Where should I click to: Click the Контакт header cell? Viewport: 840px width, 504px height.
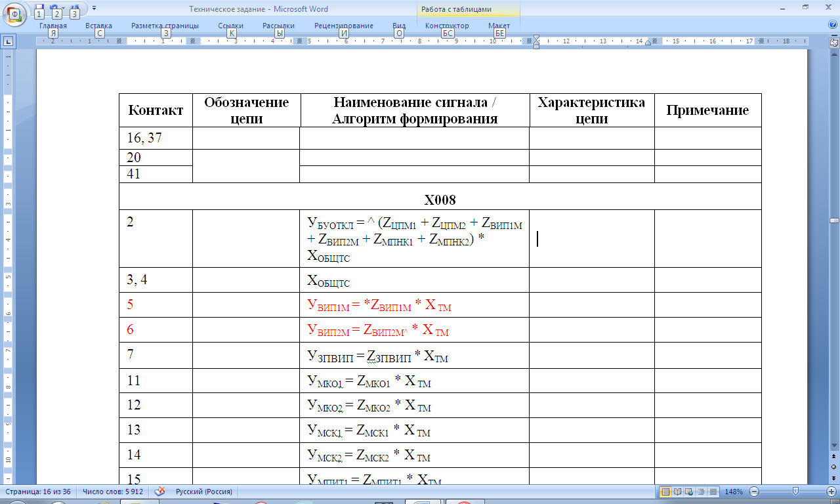[x=155, y=110]
